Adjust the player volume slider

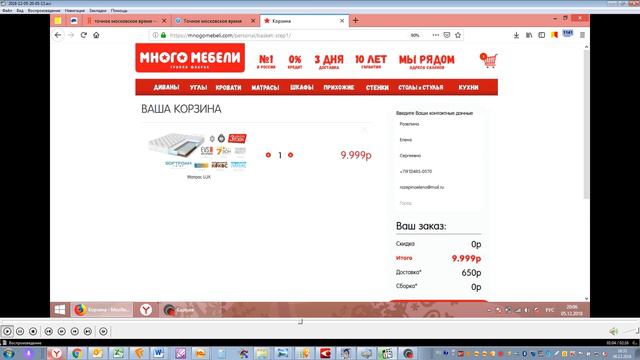tap(631, 331)
